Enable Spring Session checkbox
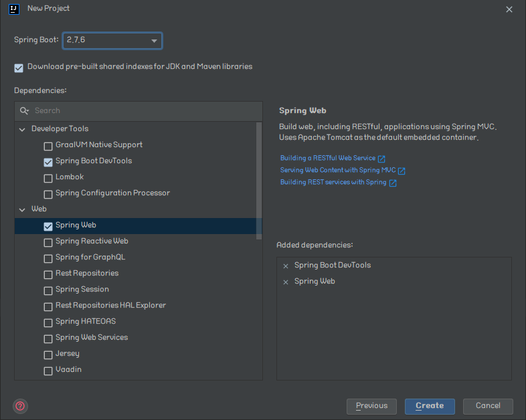526x420 pixels. [48, 291]
